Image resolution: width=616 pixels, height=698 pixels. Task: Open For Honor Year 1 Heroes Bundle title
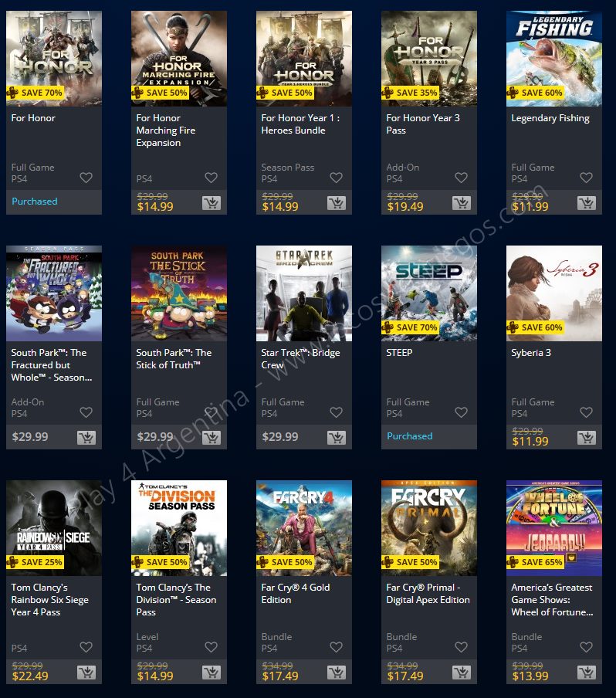pyautogui.click(x=300, y=124)
